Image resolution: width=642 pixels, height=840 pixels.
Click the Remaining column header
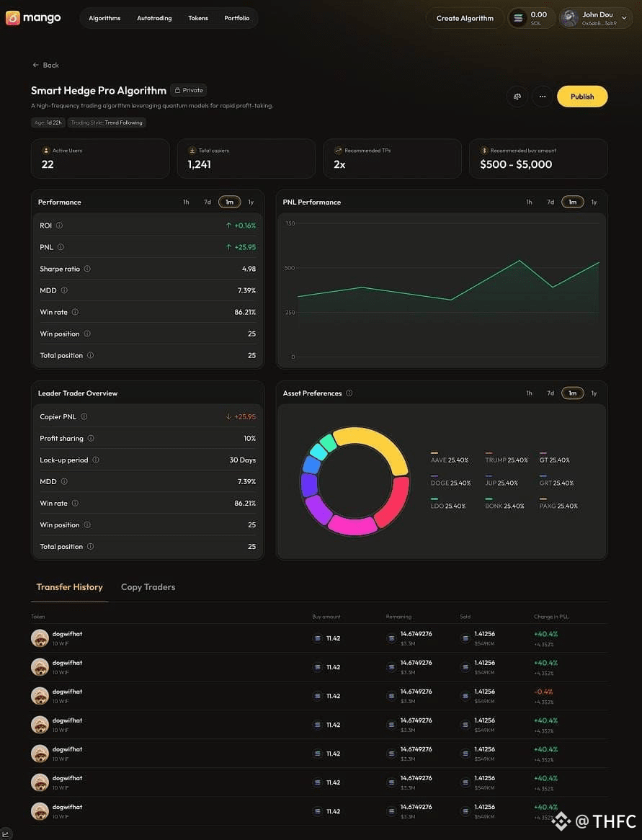click(398, 617)
